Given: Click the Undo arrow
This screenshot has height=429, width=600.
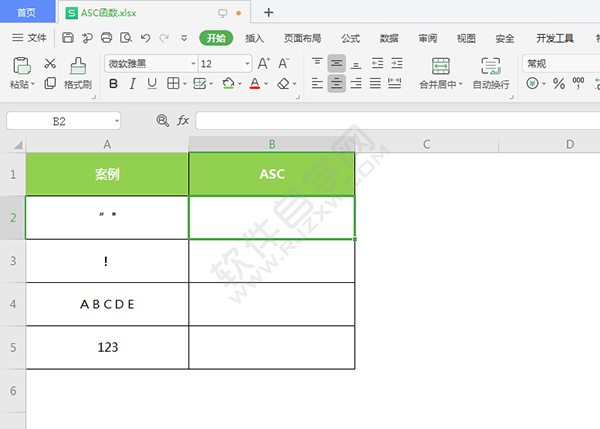Looking at the screenshot, I should [x=145, y=38].
